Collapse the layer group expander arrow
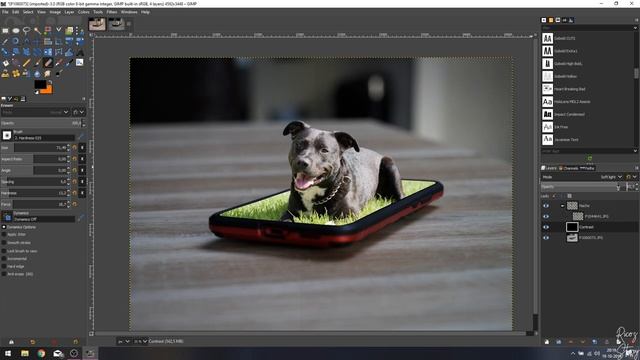The width and height of the screenshot is (640, 360). [562, 206]
